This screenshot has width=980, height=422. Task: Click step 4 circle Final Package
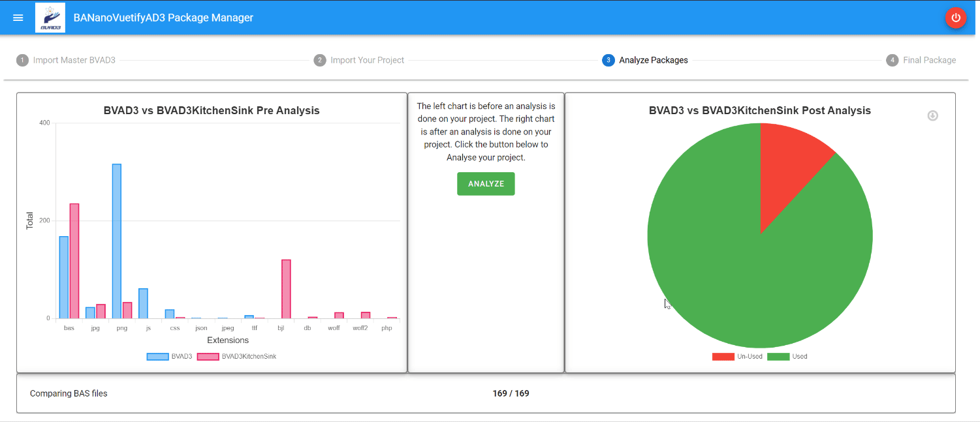click(893, 60)
